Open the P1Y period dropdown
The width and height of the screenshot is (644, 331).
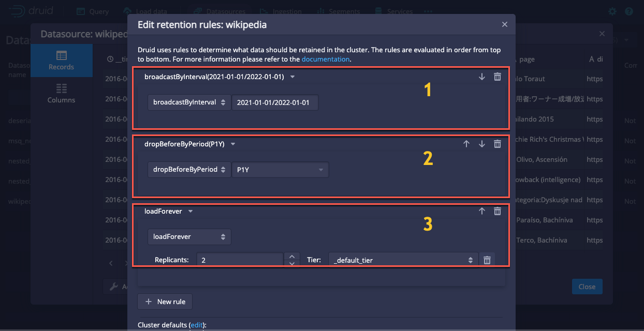tap(280, 169)
